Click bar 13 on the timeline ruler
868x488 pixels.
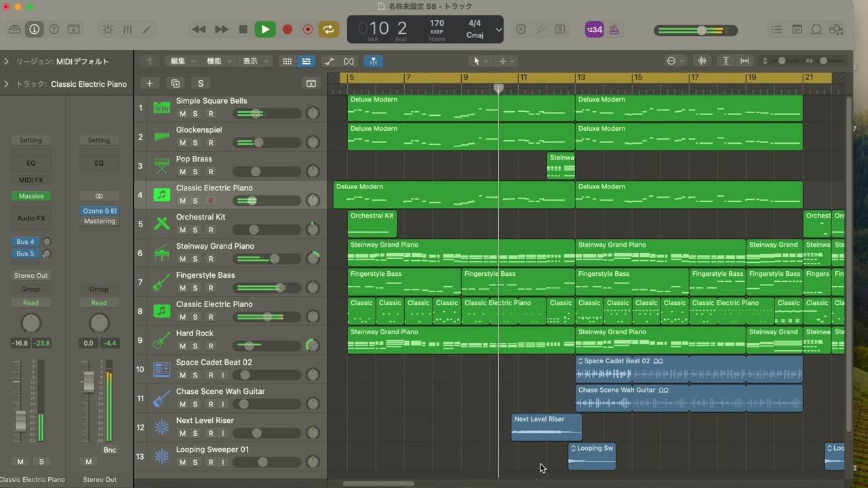point(580,78)
